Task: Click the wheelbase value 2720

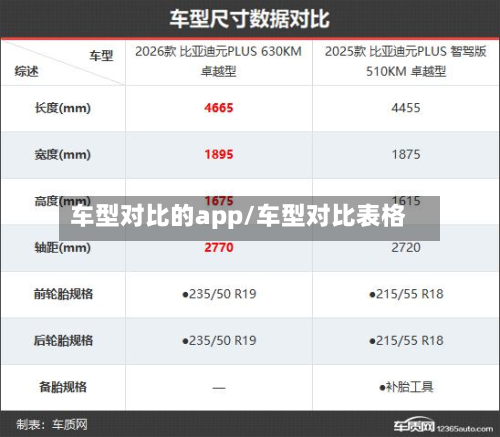Action: (x=406, y=248)
